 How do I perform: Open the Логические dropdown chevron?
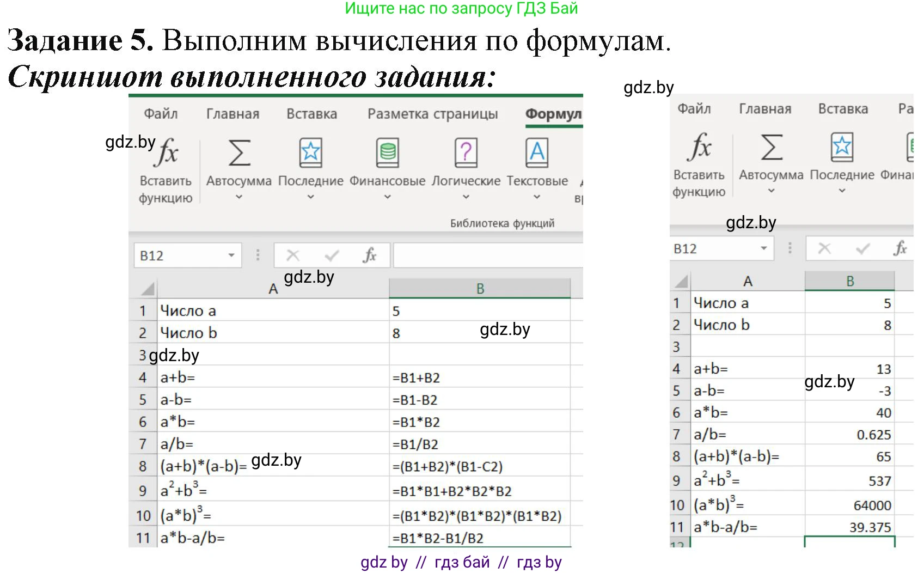pos(465,196)
